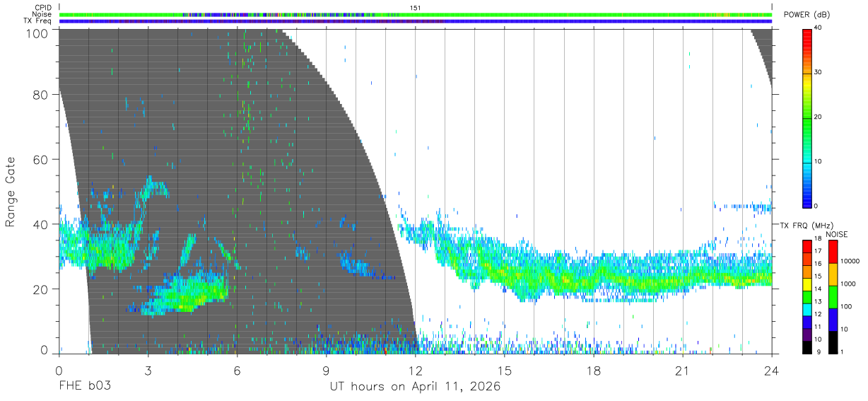Screen dimensions: 868x401
Task: Click the 10 label on the power scale
Action: pyautogui.click(x=819, y=161)
